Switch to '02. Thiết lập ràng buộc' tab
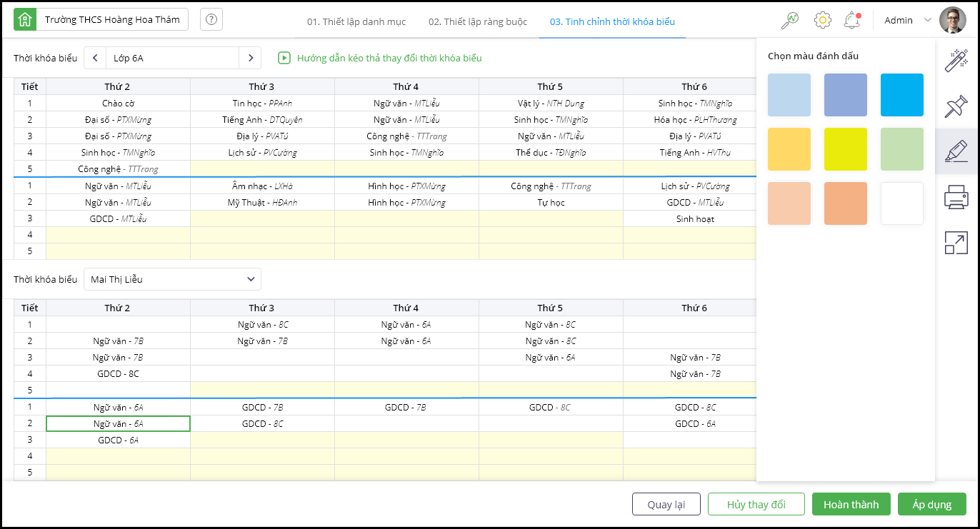Image resolution: width=980 pixels, height=529 pixels. [x=478, y=21]
